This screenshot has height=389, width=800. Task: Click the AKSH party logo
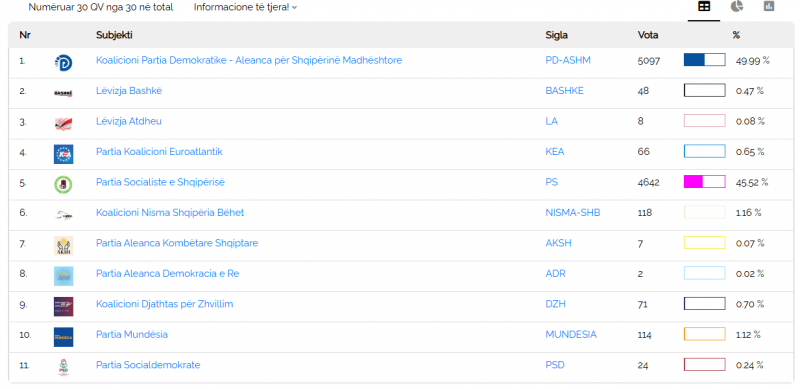pos(63,246)
